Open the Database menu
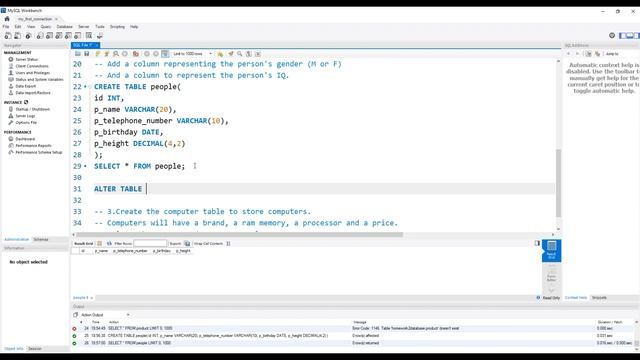The height and width of the screenshot is (360, 640). click(x=64, y=27)
